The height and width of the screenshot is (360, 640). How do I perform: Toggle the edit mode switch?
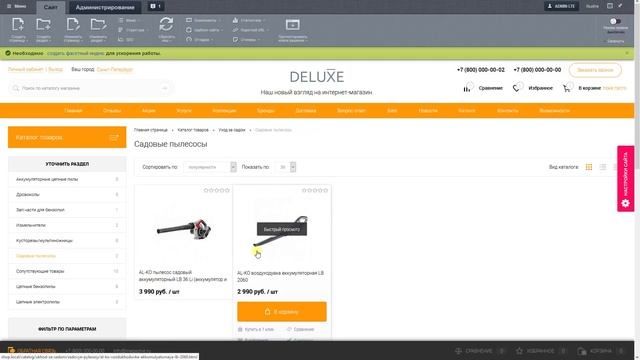click(x=615, y=21)
